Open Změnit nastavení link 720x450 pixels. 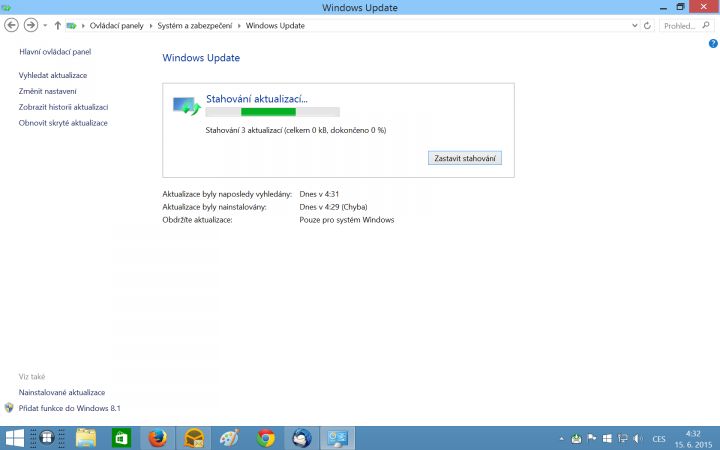click(x=47, y=91)
